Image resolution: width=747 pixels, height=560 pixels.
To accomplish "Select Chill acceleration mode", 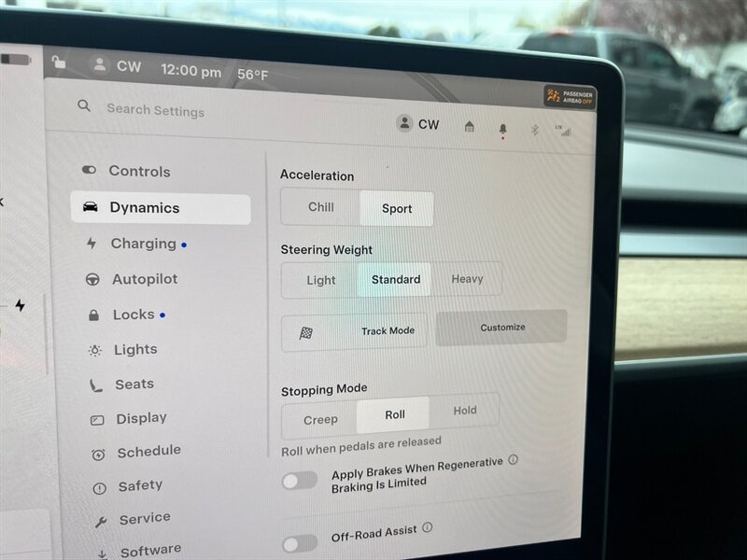I will [x=320, y=207].
